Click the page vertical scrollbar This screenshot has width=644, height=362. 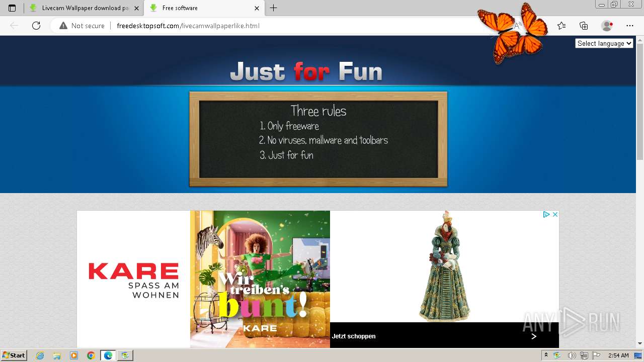click(x=640, y=101)
